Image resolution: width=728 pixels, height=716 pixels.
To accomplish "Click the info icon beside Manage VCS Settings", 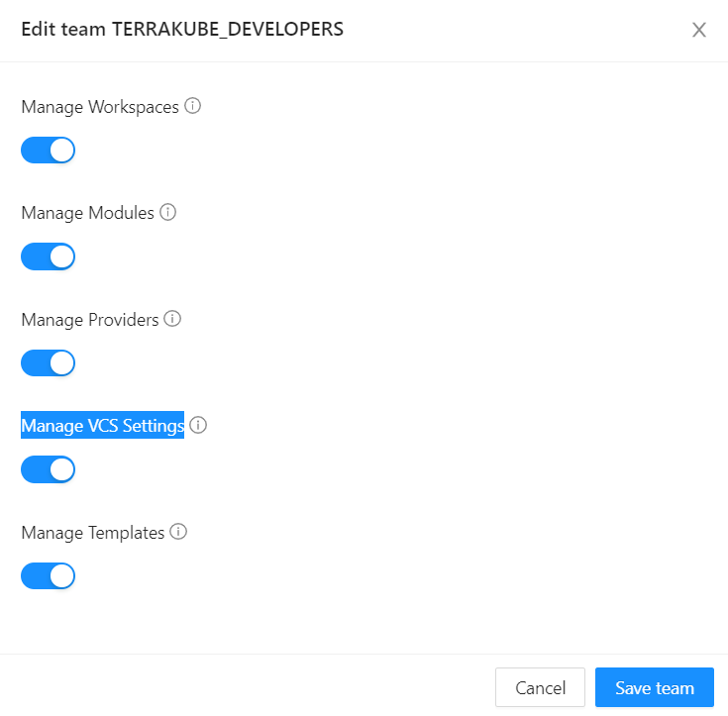I will [198, 426].
